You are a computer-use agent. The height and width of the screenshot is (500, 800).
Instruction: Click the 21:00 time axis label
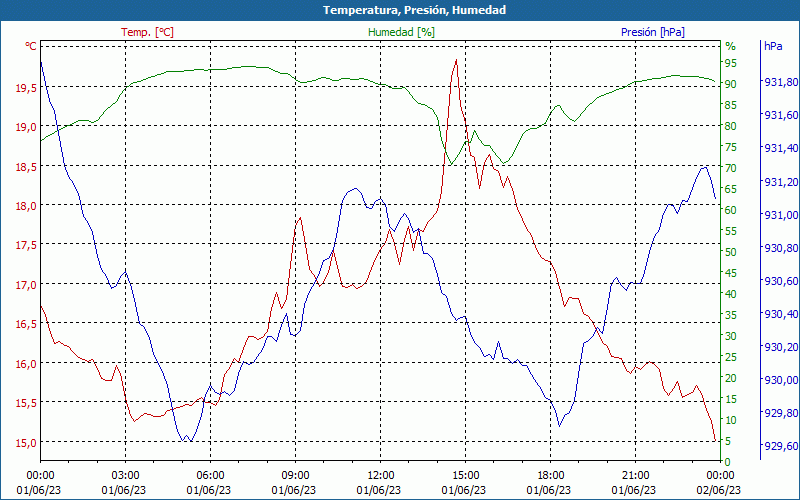(x=635, y=476)
